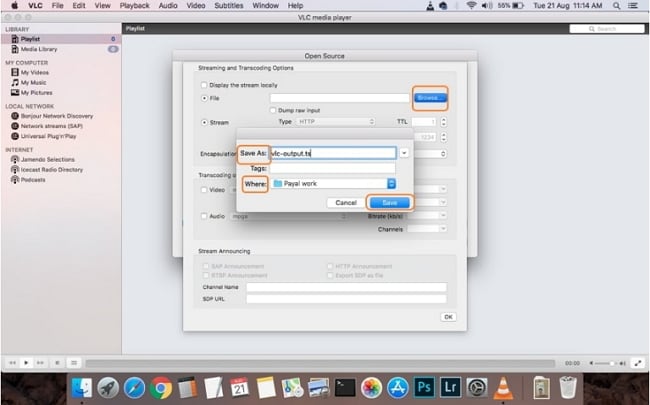Viewport: 650px width, 405px height.
Task: Click the stop playback button
Action: [57, 363]
